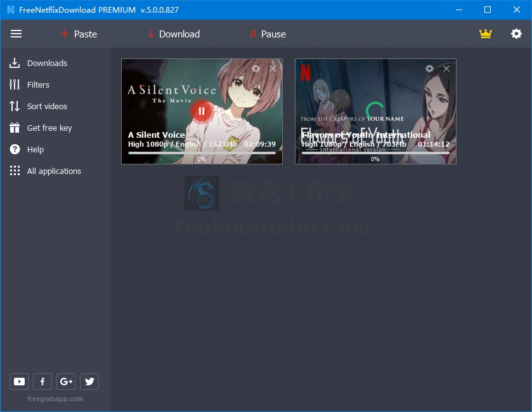Screen dimensions: 532x412
Task: Click the All applications grid icon
Action: click(x=15, y=171)
